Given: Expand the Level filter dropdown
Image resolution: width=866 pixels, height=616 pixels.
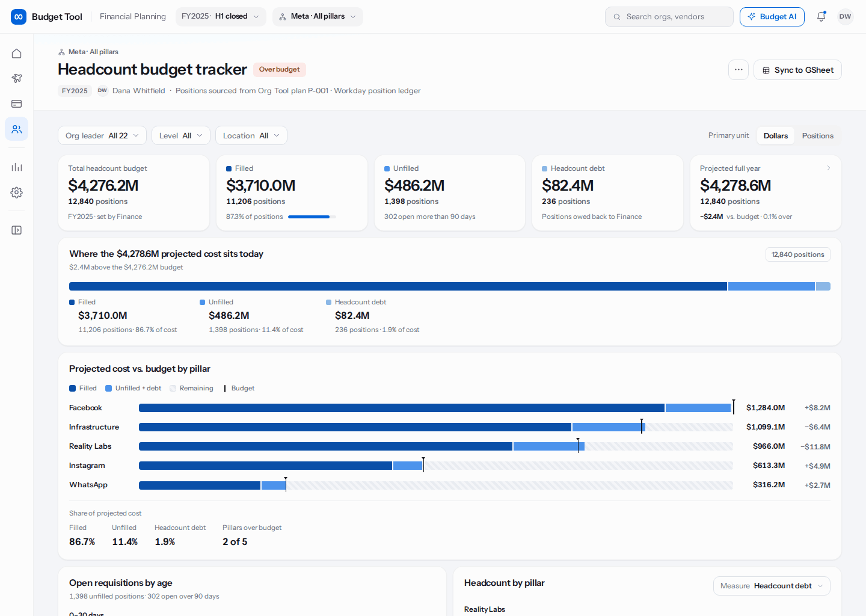Looking at the screenshot, I should tap(181, 135).
